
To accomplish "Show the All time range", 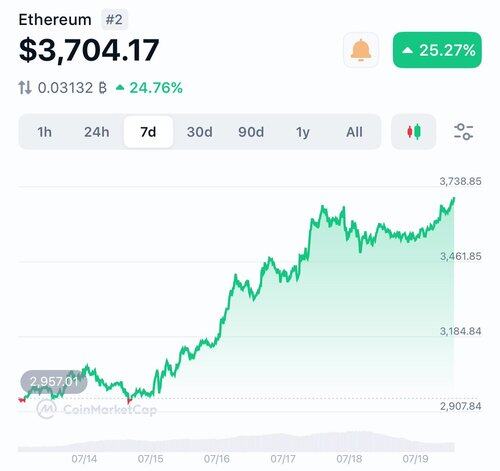I will pos(354,132).
